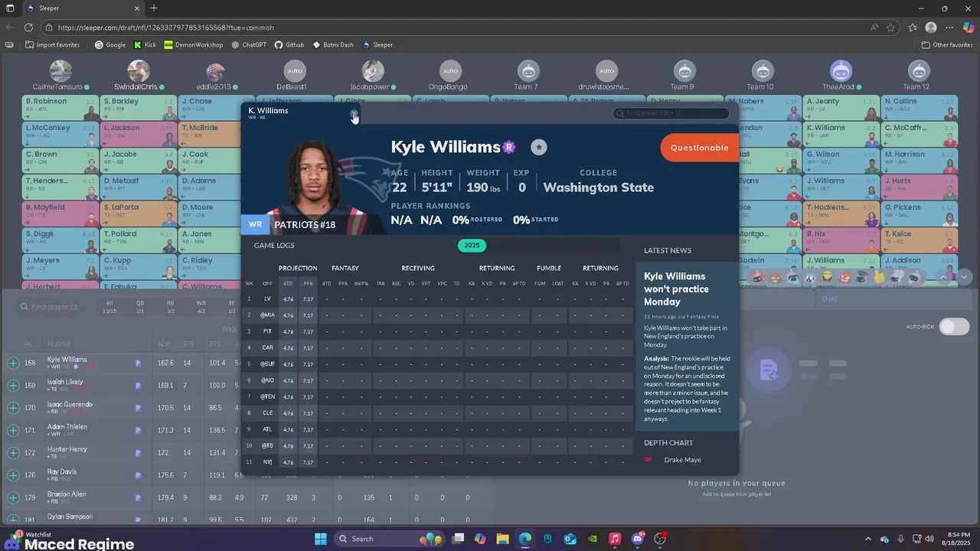Viewport: 980px width, 551px height.
Task: Send the laughing face reaction emoji
Action: click(827, 278)
